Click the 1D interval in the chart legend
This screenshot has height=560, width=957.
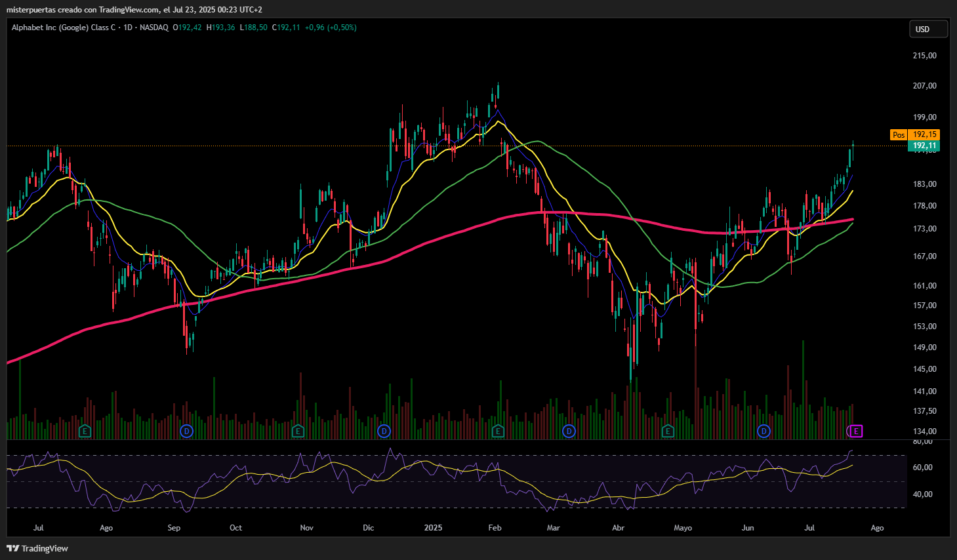pyautogui.click(x=128, y=28)
